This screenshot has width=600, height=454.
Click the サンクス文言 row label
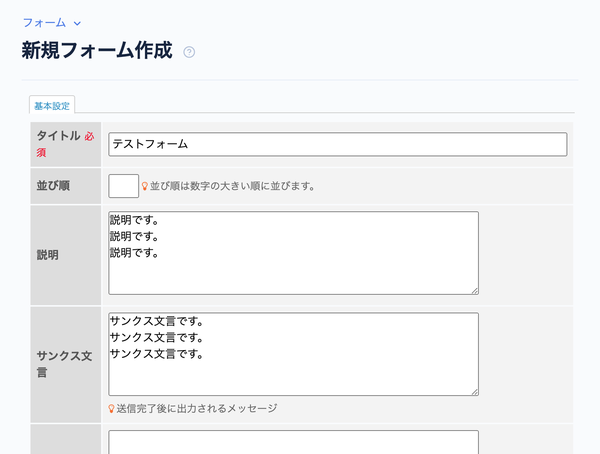click(64, 364)
